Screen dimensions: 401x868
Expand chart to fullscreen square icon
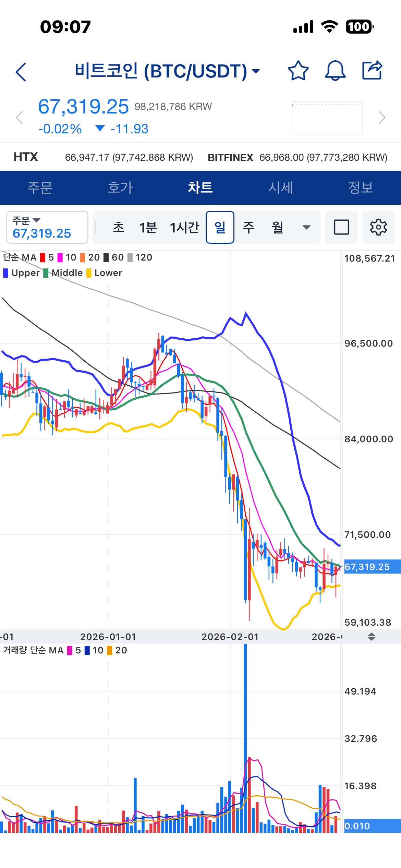(x=341, y=227)
